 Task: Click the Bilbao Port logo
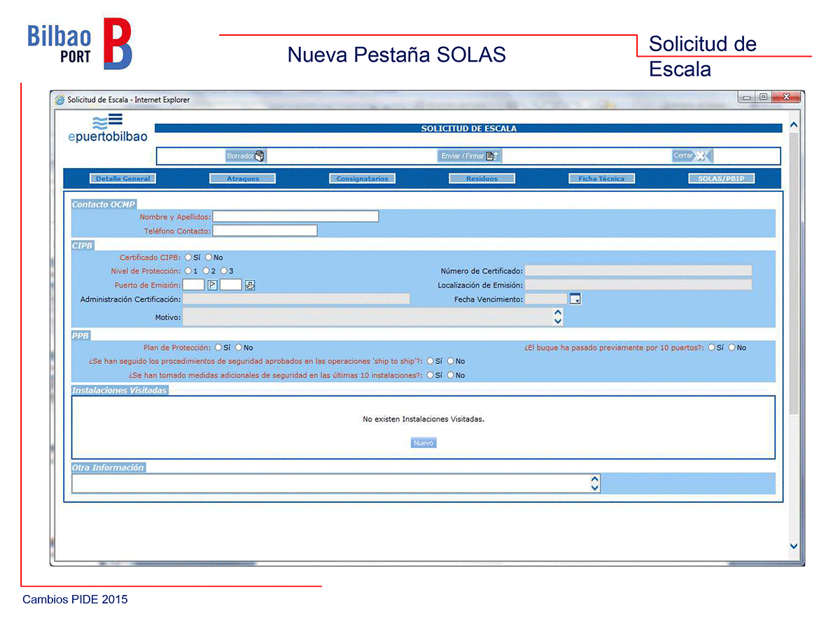[x=79, y=44]
